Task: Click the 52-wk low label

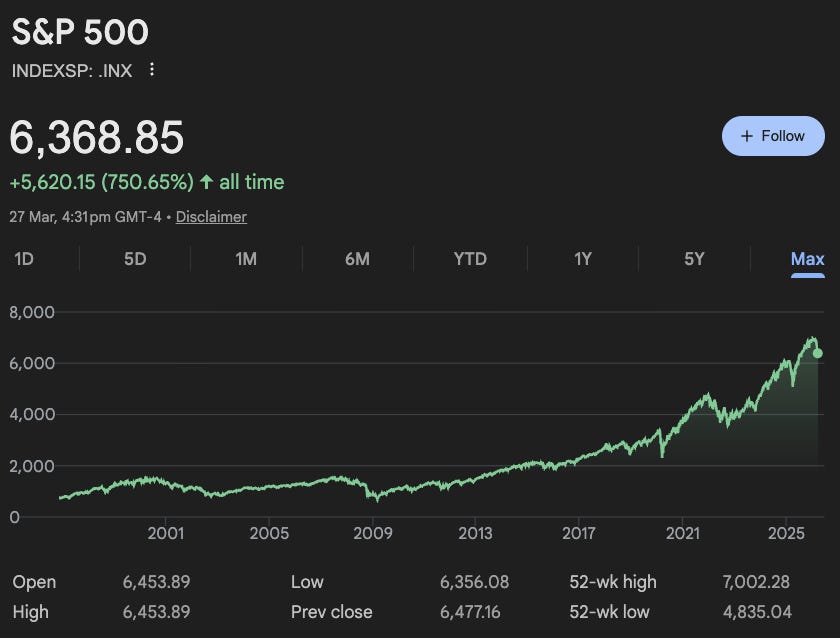Action: (x=609, y=612)
